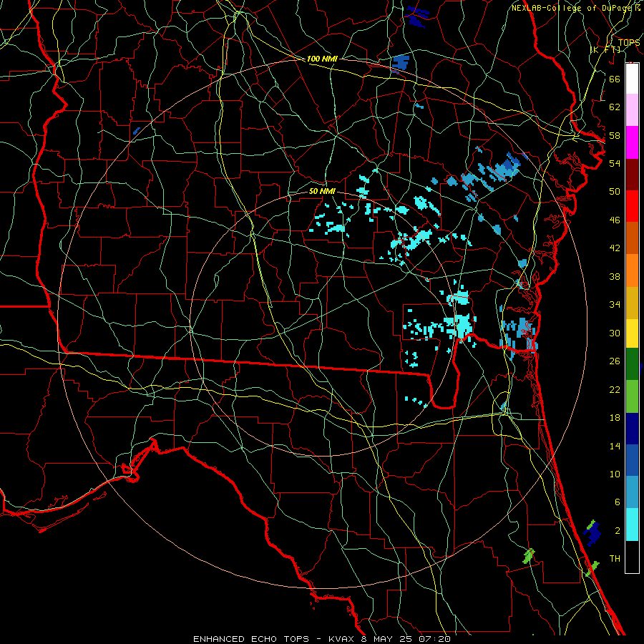Click the black TH legend swatch
Screen dimensions: 644x644
[632, 557]
